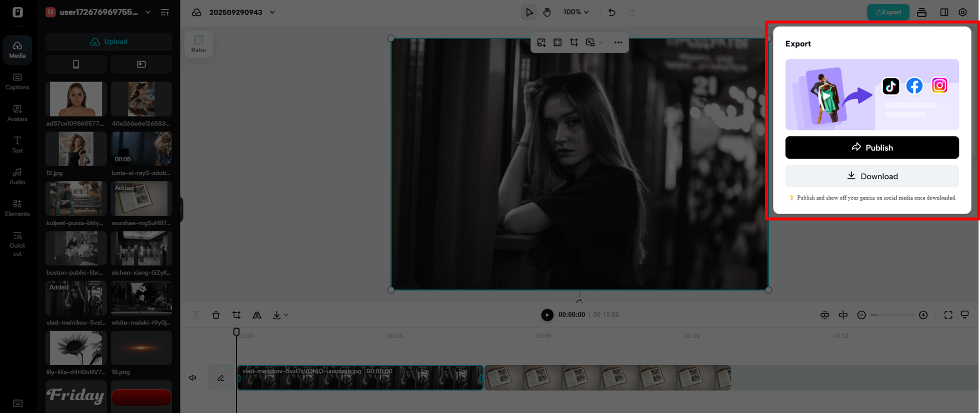This screenshot has height=413, width=980.
Task: Click the redo arrow
Action: [632, 12]
